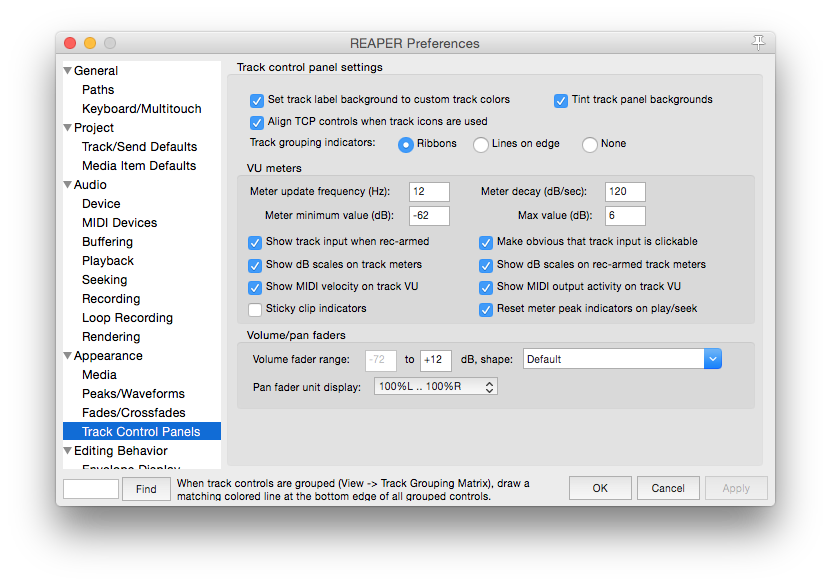Toggle Reset meter peak indicators on play/seek
The width and height of the screenshot is (831, 586).
click(486, 309)
